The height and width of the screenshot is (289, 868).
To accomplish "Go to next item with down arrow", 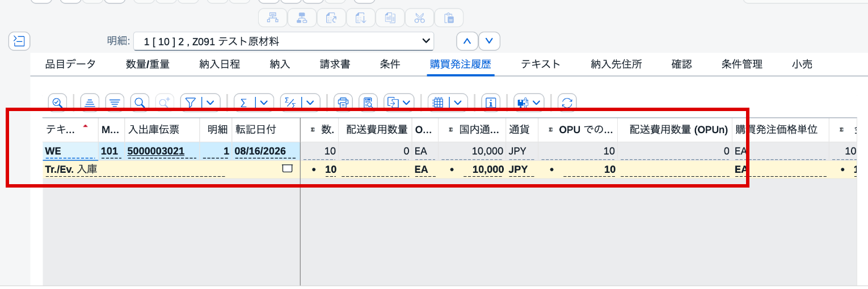I will [x=489, y=41].
